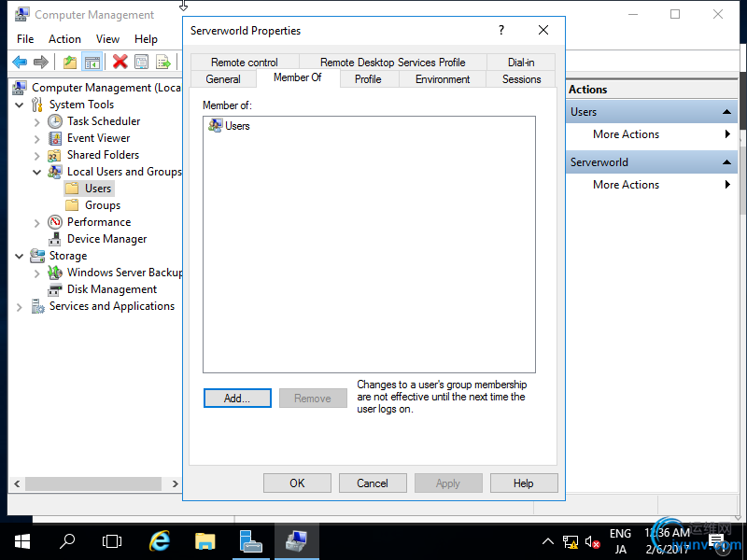Viewport: 747px width, 560px height.
Task: Switch to the Sessions tab
Action: click(x=521, y=79)
